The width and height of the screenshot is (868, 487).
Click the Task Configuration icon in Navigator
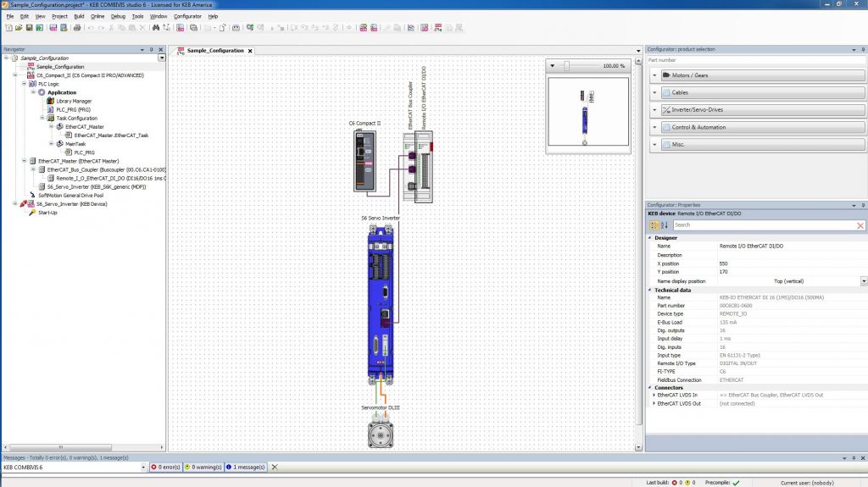[x=50, y=119]
